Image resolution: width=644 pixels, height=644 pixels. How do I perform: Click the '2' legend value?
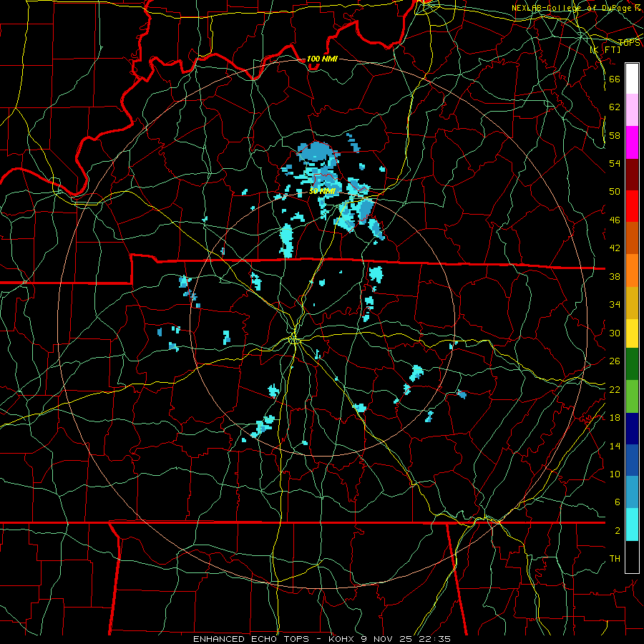click(617, 530)
